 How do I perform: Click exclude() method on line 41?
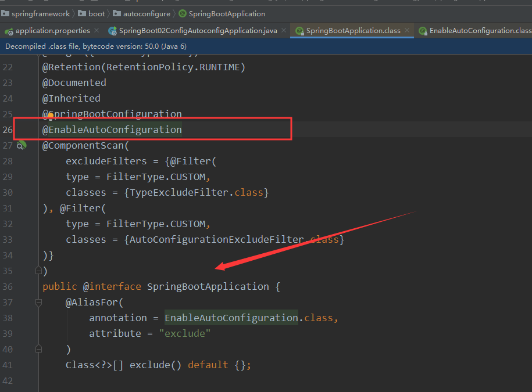[155, 365]
